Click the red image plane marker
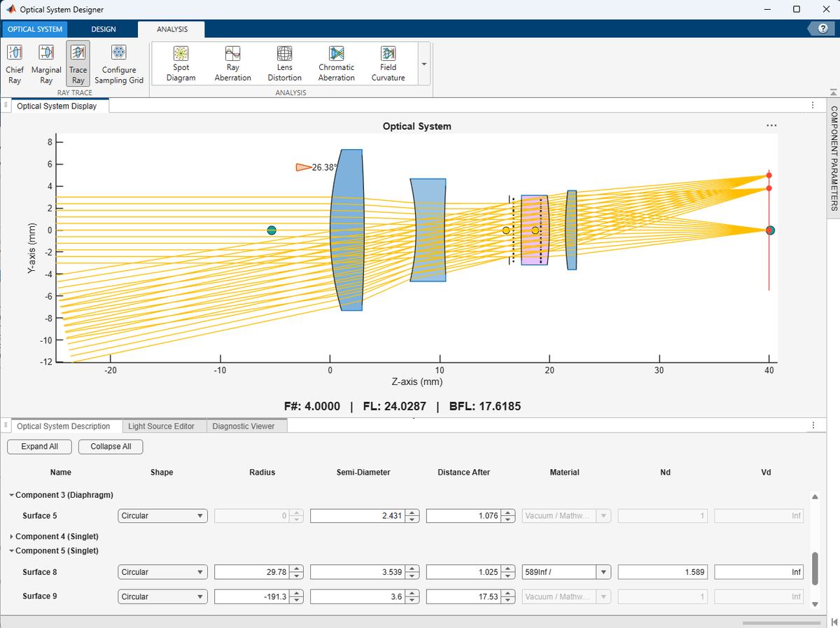840x628 pixels. (769, 230)
